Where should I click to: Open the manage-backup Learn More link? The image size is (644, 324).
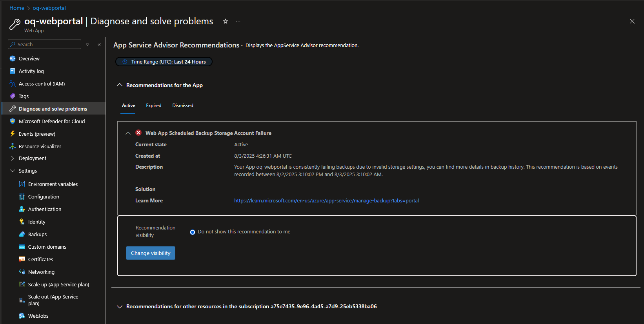point(326,200)
